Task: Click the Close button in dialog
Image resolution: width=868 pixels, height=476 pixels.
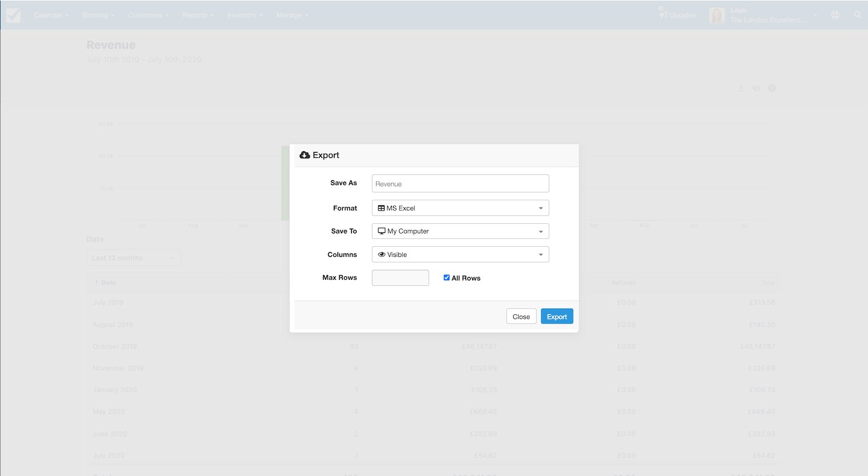Action: (522, 317)
